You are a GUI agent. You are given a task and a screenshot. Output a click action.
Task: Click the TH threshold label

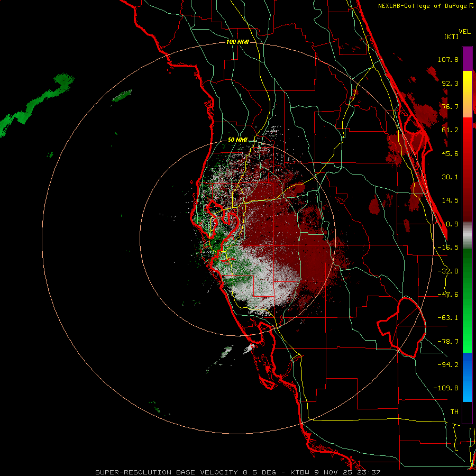click(454, 412)
